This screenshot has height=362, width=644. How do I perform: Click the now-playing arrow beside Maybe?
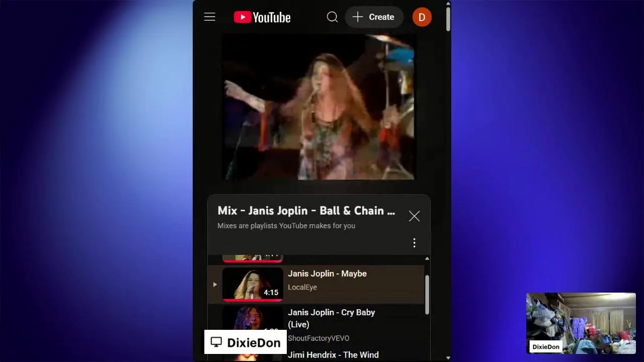[x=215, y=285]
